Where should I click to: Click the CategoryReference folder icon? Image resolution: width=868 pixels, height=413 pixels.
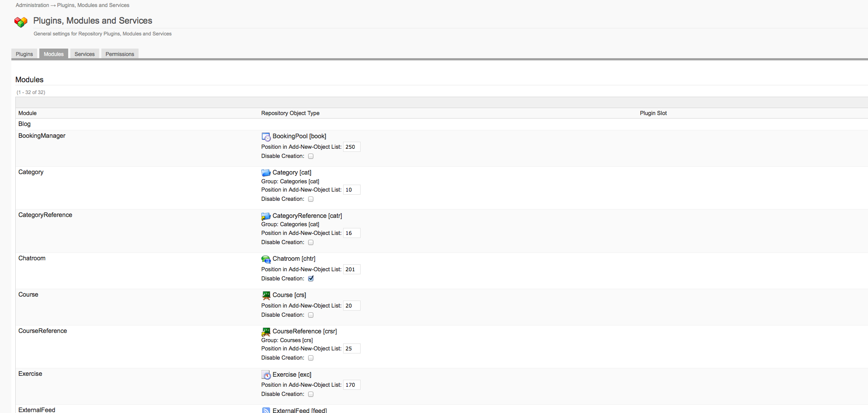pyautogui.click(x=266, y=216)
